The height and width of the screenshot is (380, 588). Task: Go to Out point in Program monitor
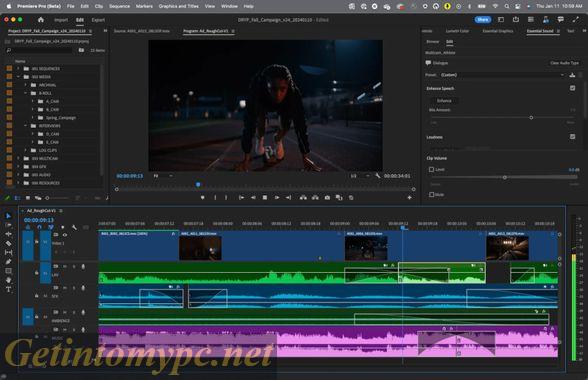tap(288, 197)
